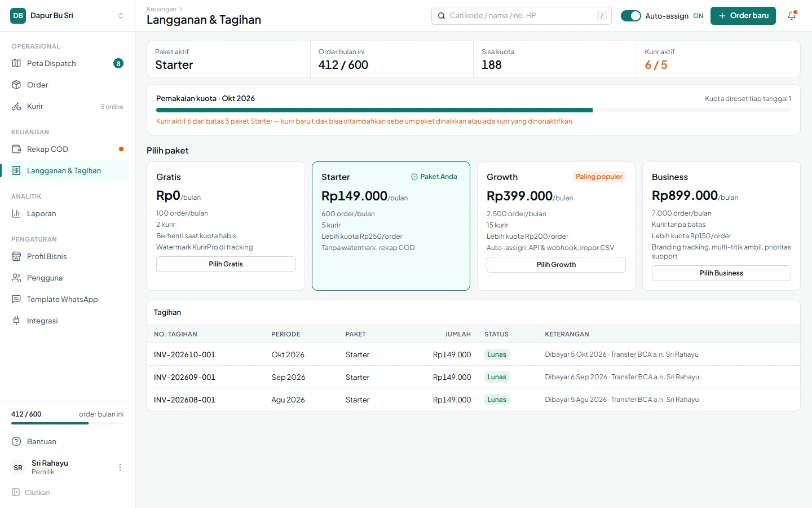Open the Laporan analytics page

pos(68,213)
